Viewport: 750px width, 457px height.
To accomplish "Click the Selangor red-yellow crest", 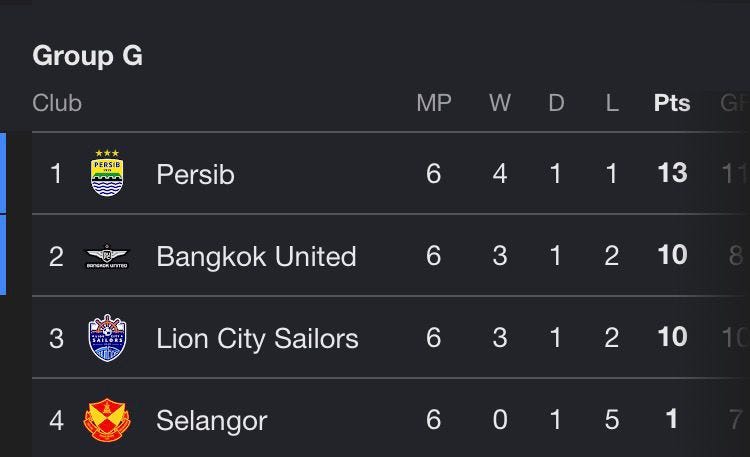I will click(107, 420).
